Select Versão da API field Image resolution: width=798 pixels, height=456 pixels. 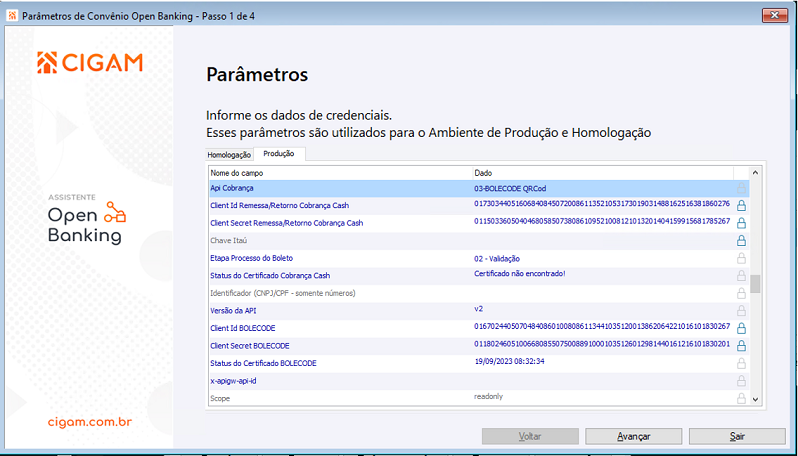click(232, 310)
